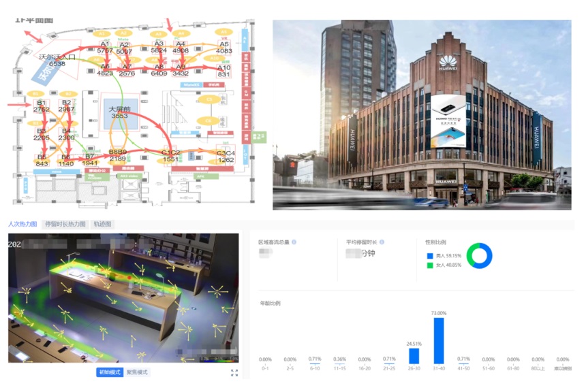The width and height of the screenshot is (586, 392).
Task: Select zone B2 2987 on floor plan
Action: (66, 105)
